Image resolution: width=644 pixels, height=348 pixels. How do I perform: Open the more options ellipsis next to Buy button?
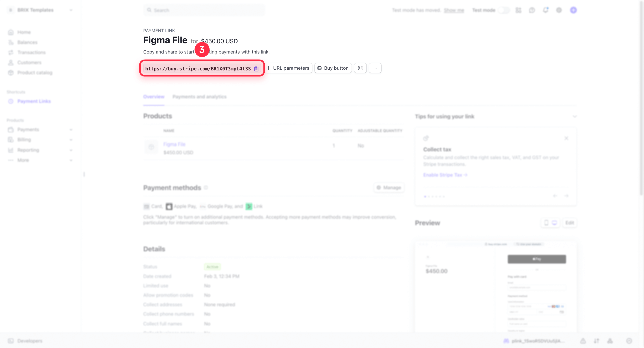tap(375, 68)
